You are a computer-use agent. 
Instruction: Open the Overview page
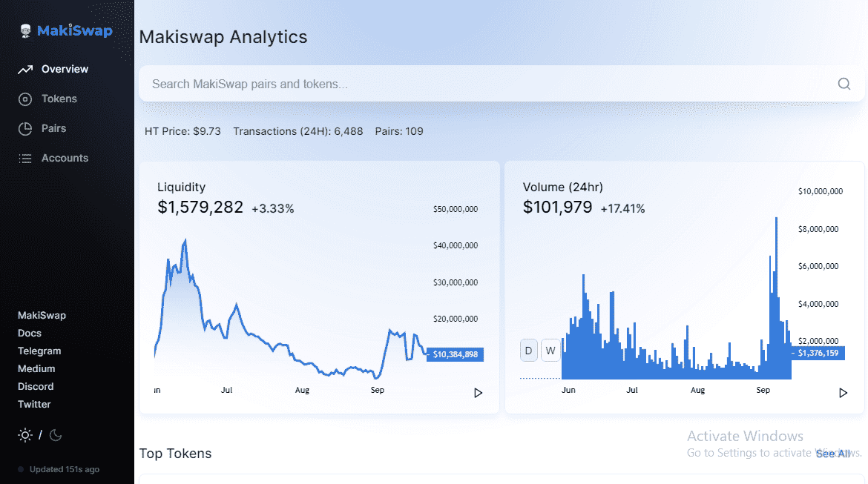click(x=65, y=69)
